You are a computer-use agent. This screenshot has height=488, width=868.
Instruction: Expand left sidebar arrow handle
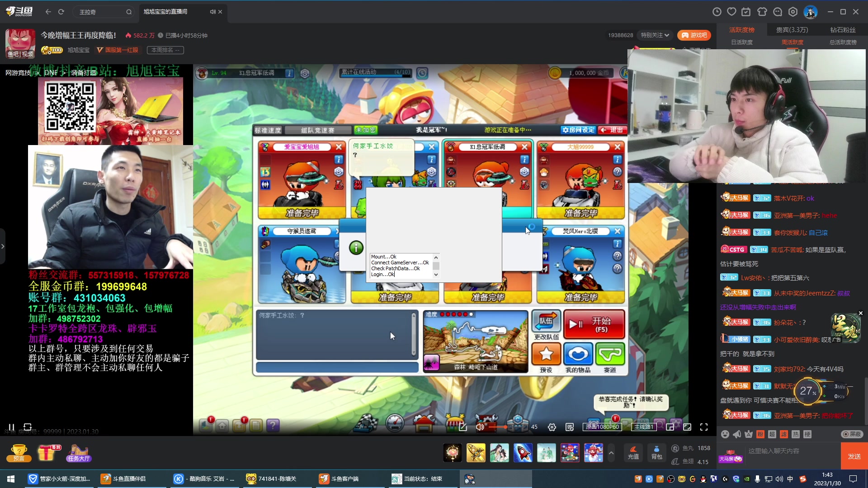click(3, 246)
